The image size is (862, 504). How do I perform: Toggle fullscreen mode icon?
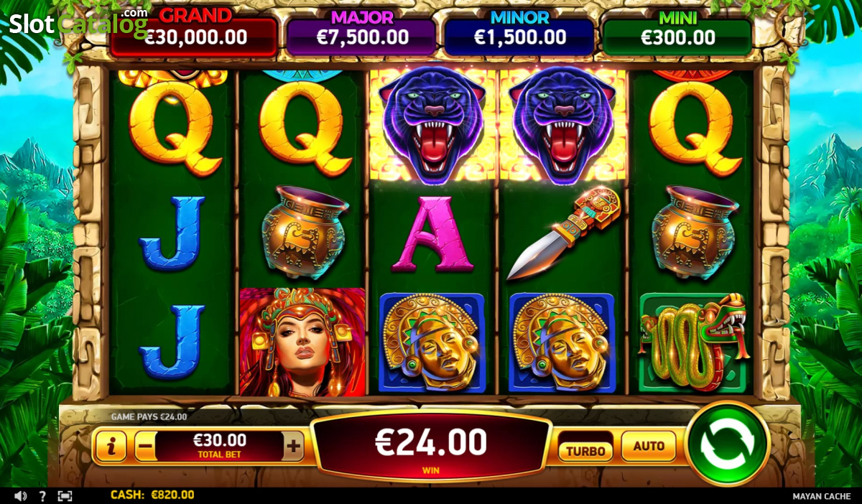65,495
